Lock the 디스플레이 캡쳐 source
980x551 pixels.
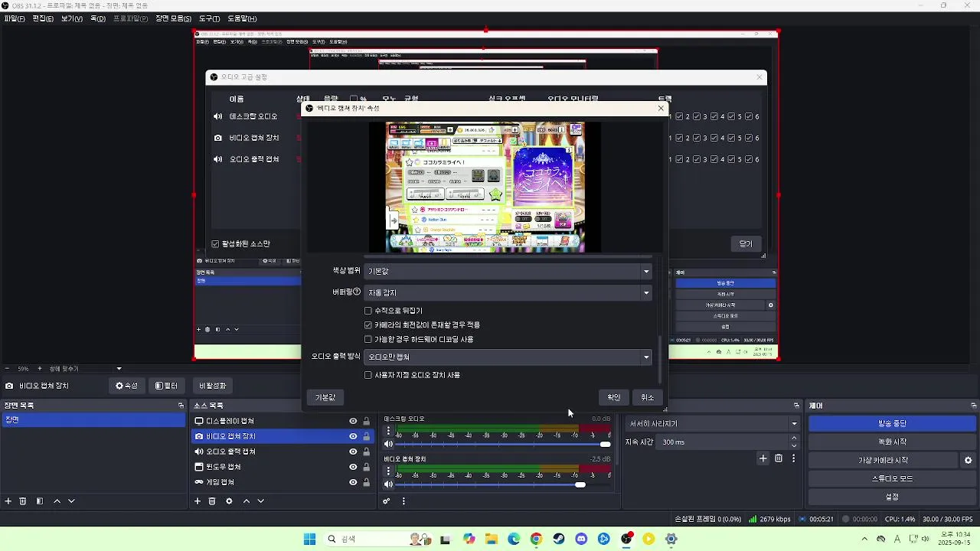367,421
